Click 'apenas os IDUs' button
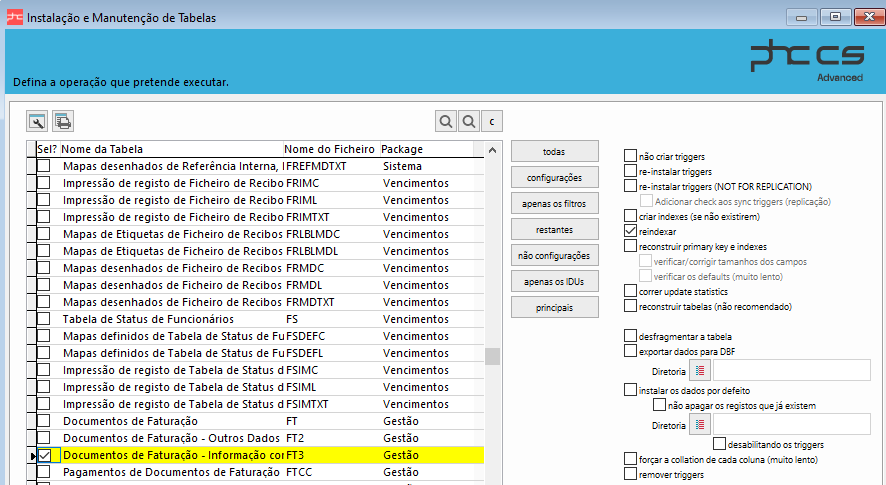886x485 pixels. pos(554,282)
